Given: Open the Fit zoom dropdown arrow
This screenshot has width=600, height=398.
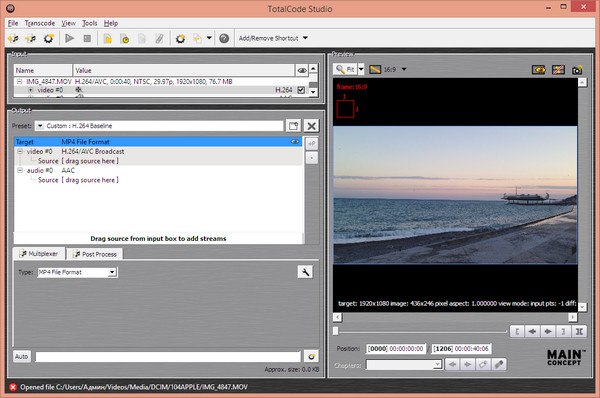Looking at the screenshot, I should pyautogui.click(x=361, y=70).
